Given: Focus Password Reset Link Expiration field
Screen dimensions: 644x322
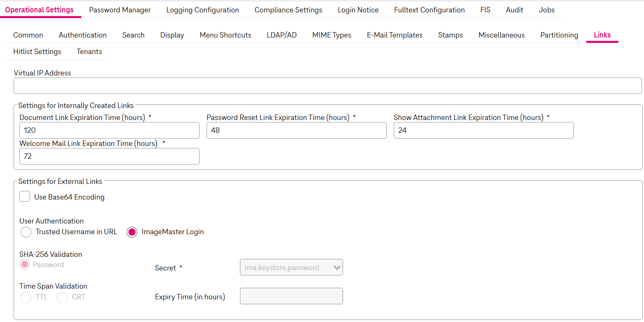Looking at the screenshot, I should point(296,130).
